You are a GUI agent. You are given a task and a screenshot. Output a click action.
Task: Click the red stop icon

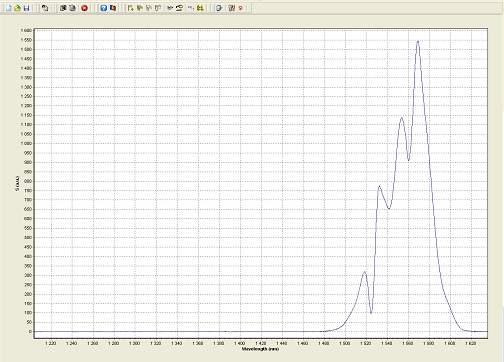pyautogui.click(x=84, y=8)
